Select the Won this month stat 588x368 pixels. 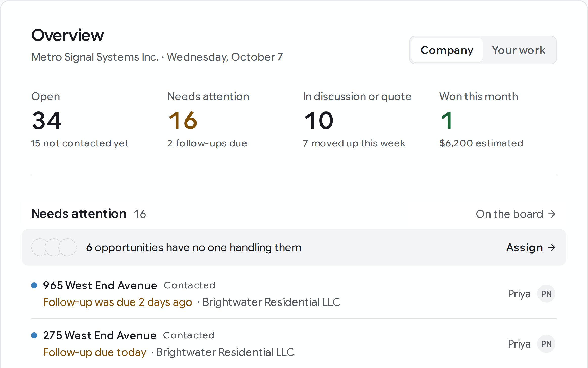point(481,119)
